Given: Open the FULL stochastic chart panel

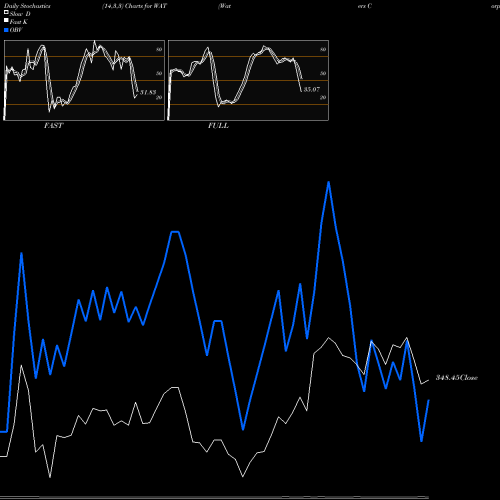Looking at the screenshot, I should tap(248, 80).
